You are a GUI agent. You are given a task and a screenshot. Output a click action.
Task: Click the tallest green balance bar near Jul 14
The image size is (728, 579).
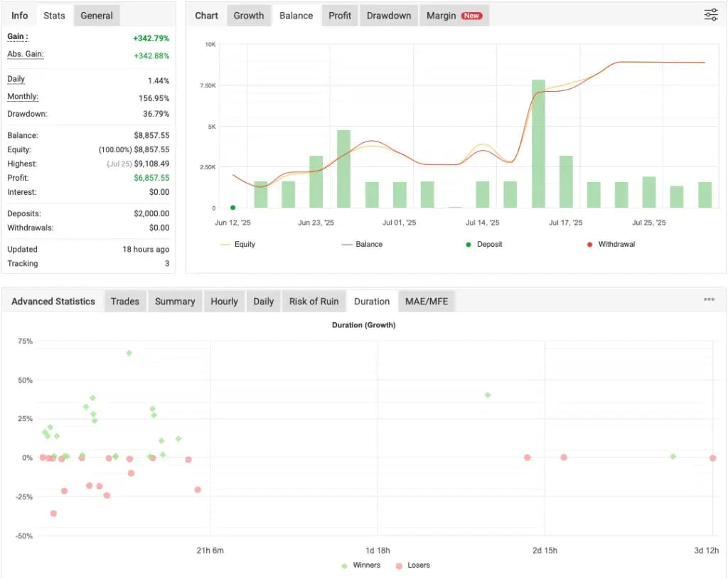pyautogui.click(x=537, y=142)
